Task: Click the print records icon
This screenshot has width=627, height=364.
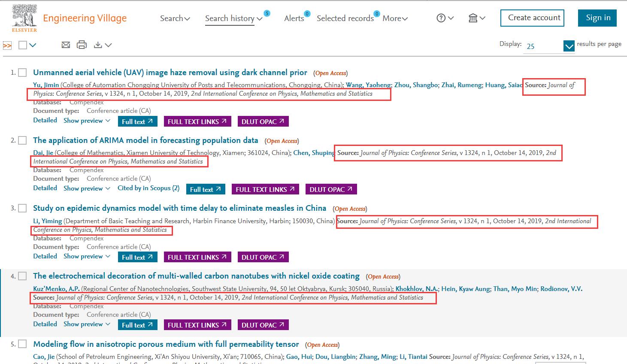Action: pyautogui.click(x=82, y=45)
